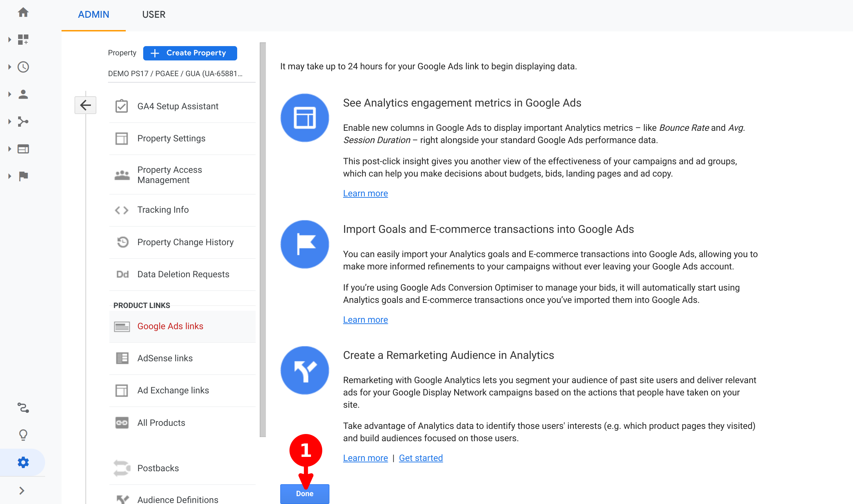Click the Create Property button
Image resolution: width=853 pixels, height=504 pixels.
[190, 53]
